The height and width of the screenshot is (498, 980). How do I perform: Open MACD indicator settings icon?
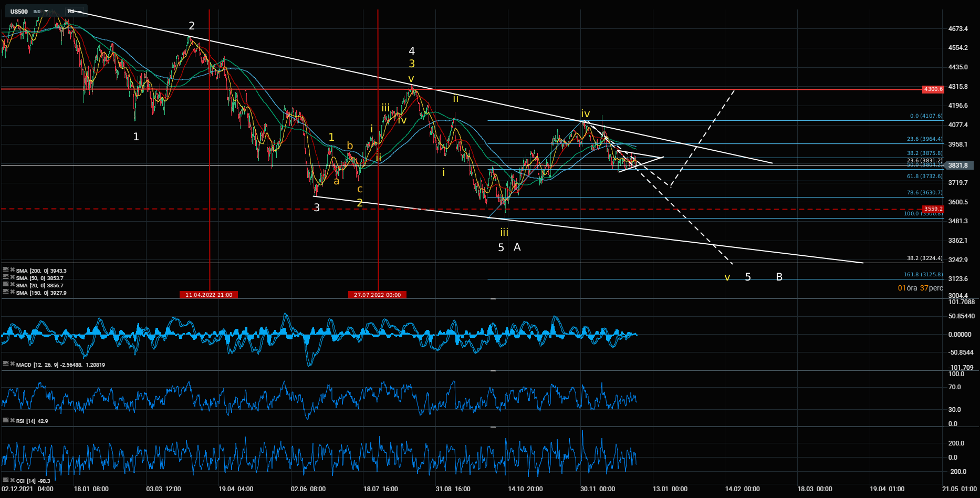[x=6, y=364]
